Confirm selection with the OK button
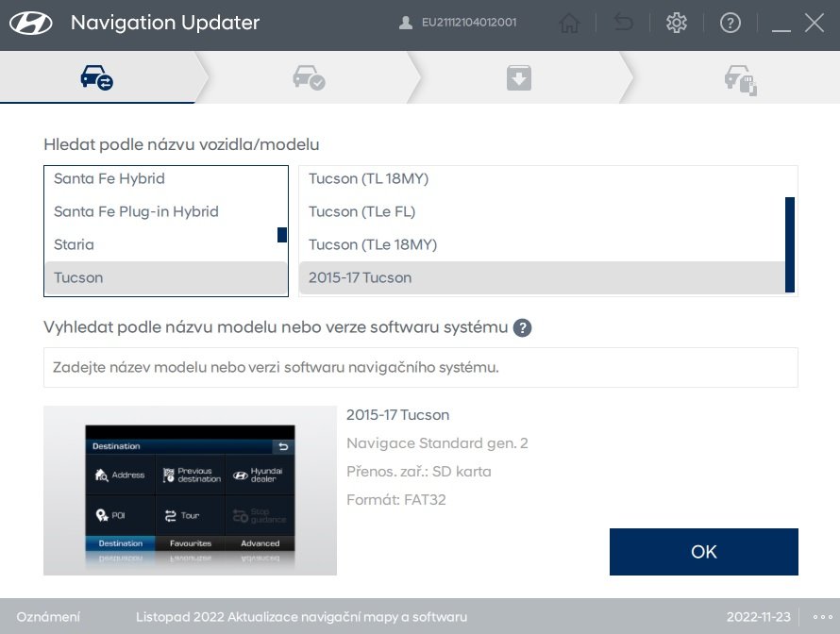The height and width of the screenshot is (634, 840). pyautogui.click(x=703, y=552)
